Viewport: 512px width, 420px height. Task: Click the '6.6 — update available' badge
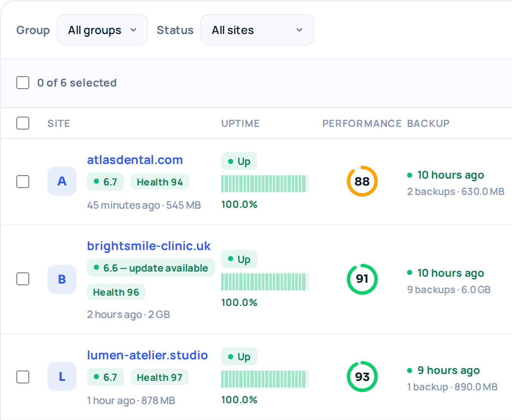pyautogui.click(x=151, y=268)
